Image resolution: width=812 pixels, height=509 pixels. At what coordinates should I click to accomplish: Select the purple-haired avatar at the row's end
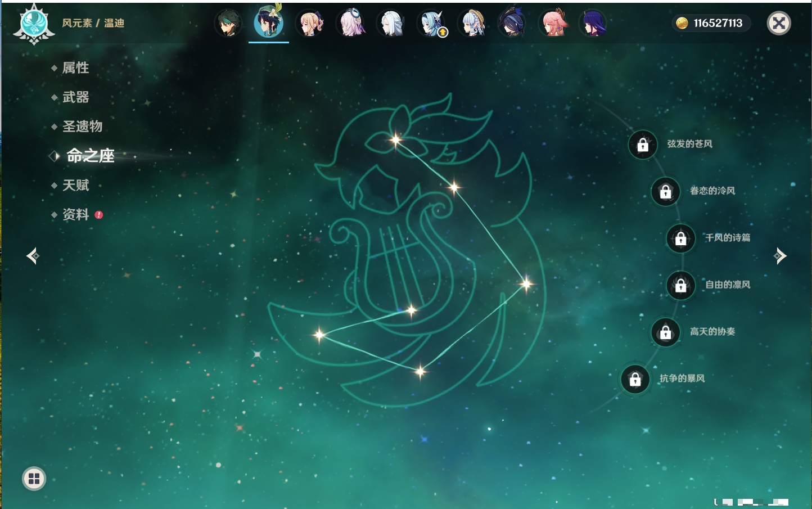(593, 24)
